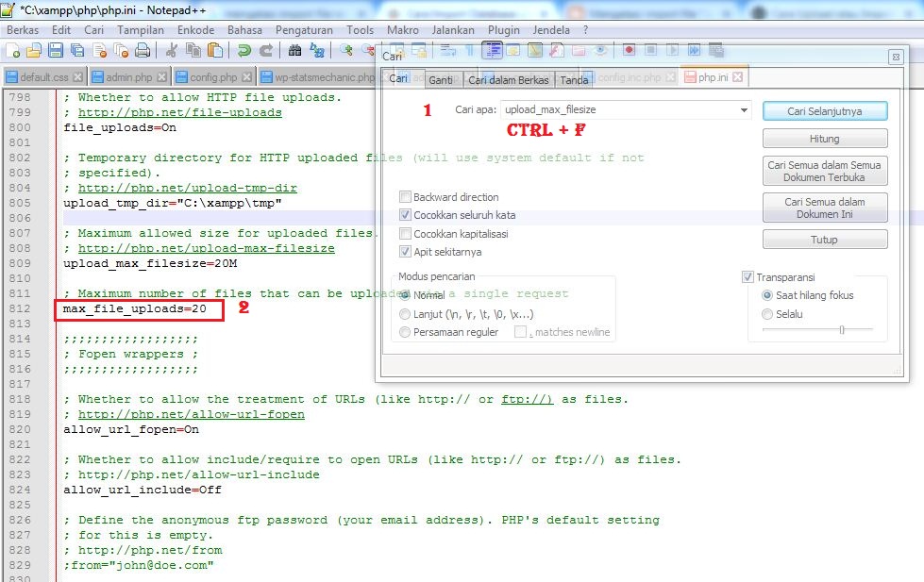Switch to the Ganti tab in dialog
Image resolution: width=924 pixels, height=582 pixels.
[441, 79]
